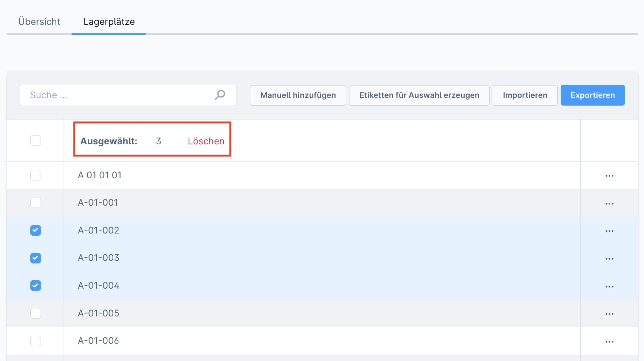Deselect storage location A-01-003
The width and height of the screenshot is (644, 361).
[35, 258]
